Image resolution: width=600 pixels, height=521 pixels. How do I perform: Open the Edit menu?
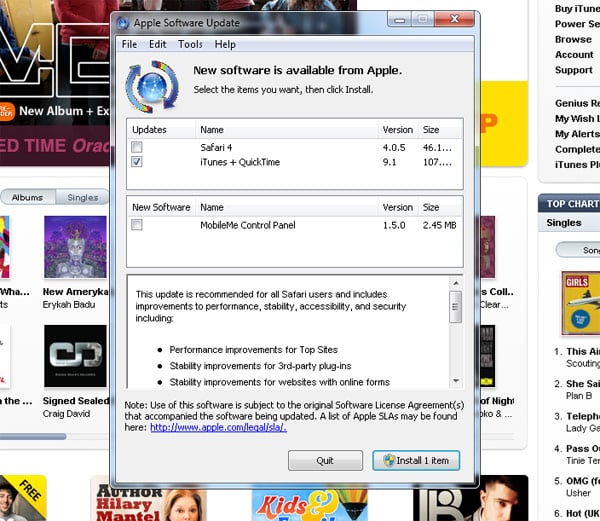coord(158,44)
